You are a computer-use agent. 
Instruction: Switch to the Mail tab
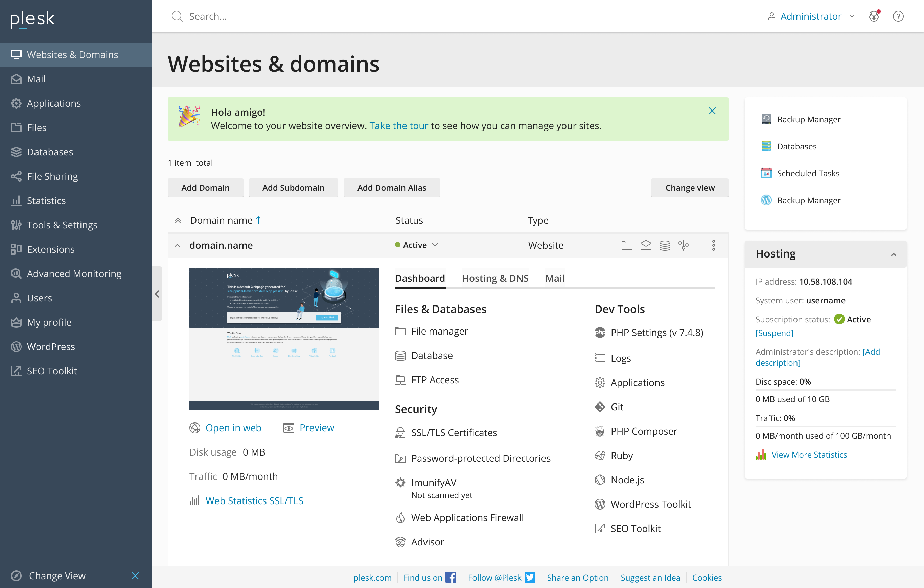[554, 278]
